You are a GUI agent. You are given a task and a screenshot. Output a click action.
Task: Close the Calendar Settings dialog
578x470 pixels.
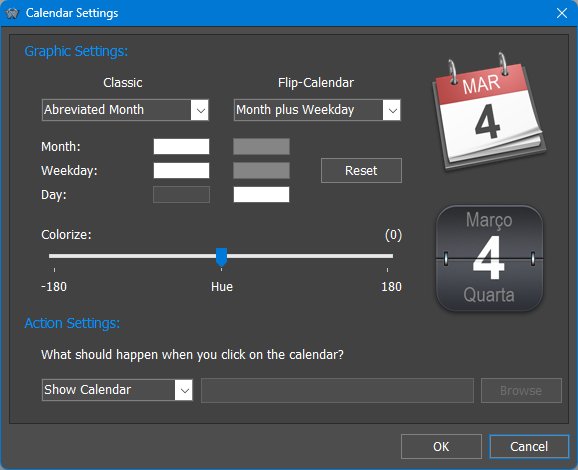point(562,13)
